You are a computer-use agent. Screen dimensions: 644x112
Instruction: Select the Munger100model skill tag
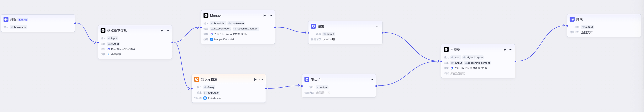tap(222, 39)
